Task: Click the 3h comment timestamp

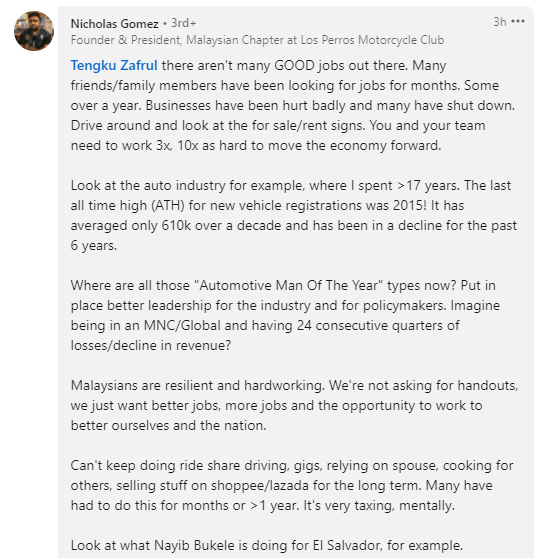Action: 500,22
